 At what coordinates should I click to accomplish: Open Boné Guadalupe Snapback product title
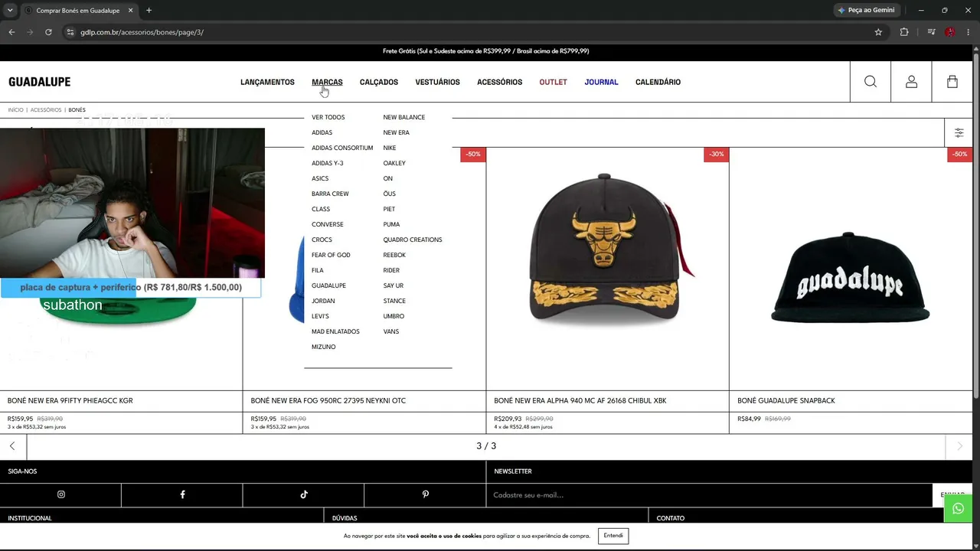(x=786, y=400)
